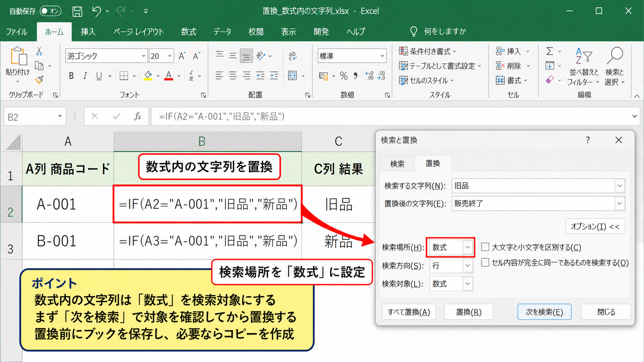Click the Font Color red A swatch
The height and width of the screenshot is (362, 644).
[x=169, y=76]
